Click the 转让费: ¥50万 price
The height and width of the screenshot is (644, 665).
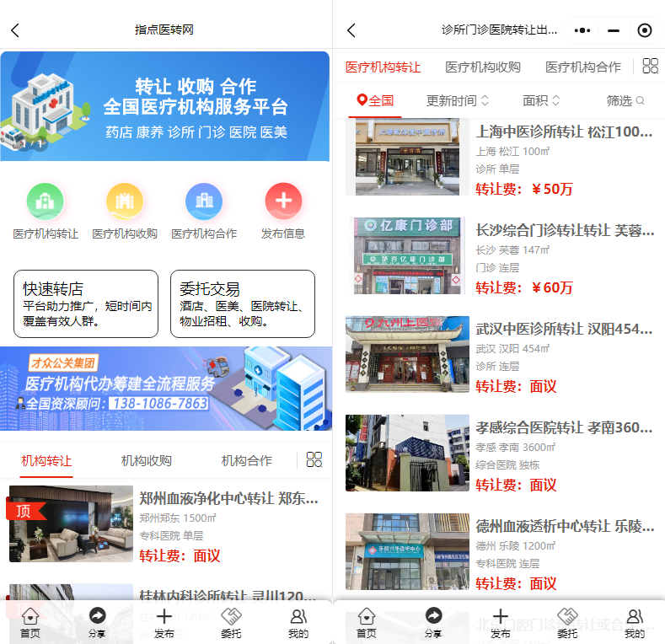tap(524, 189)
